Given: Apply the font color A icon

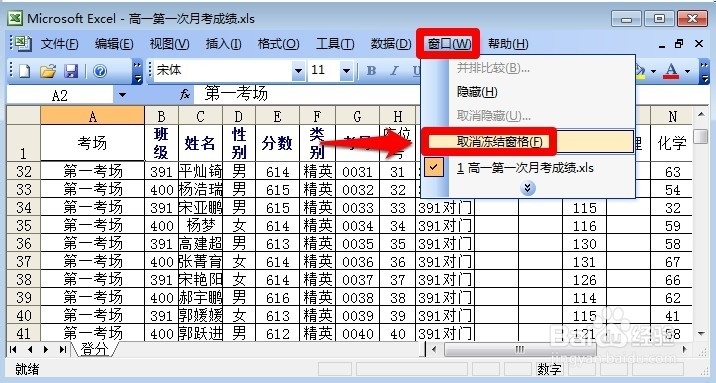Looking at the screenshot, I should (671, 70).
